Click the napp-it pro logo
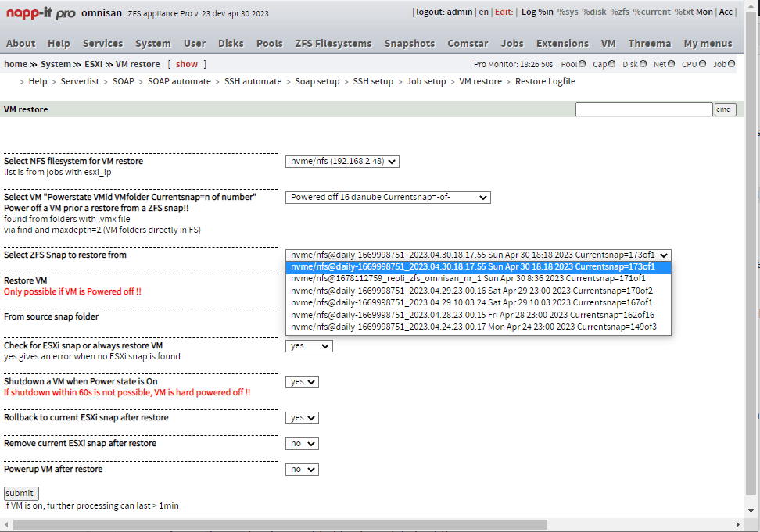The width and height of the screenshot is (760, 532). [41, 13]
